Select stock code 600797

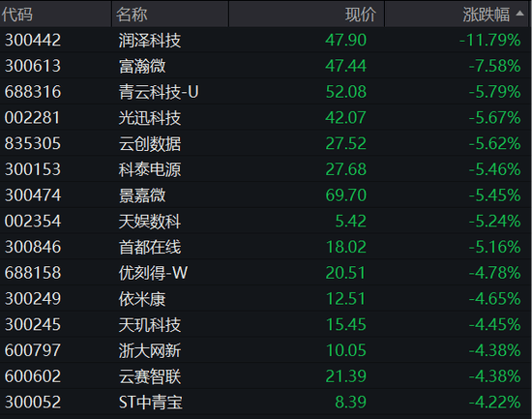point(33,350)
